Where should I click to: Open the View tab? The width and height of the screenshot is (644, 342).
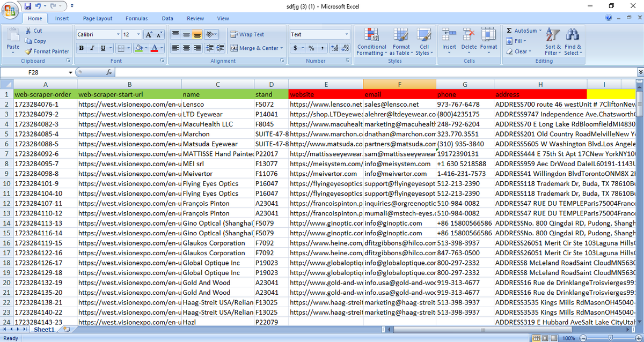[223, 18]
